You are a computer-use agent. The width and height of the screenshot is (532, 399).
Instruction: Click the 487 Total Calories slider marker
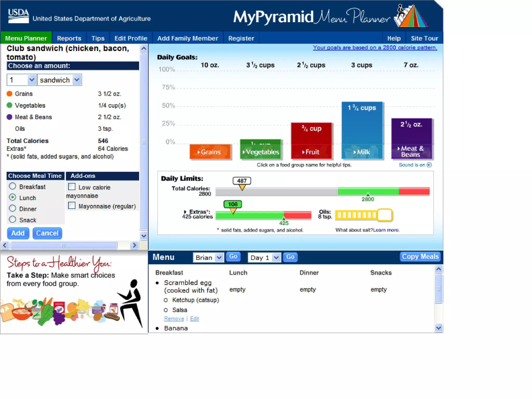coord(242,183)
